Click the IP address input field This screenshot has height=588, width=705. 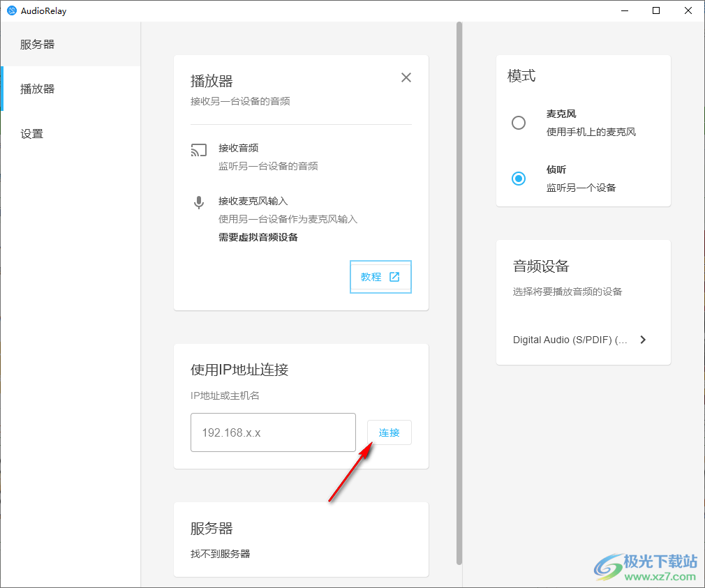tap(273, 432)
